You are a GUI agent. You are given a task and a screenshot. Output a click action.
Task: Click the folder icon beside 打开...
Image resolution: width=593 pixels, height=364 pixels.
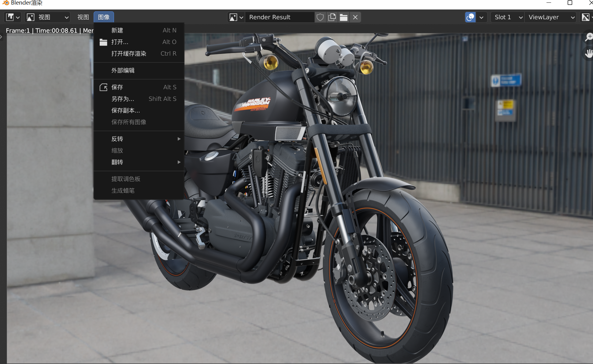coord(103,42)
